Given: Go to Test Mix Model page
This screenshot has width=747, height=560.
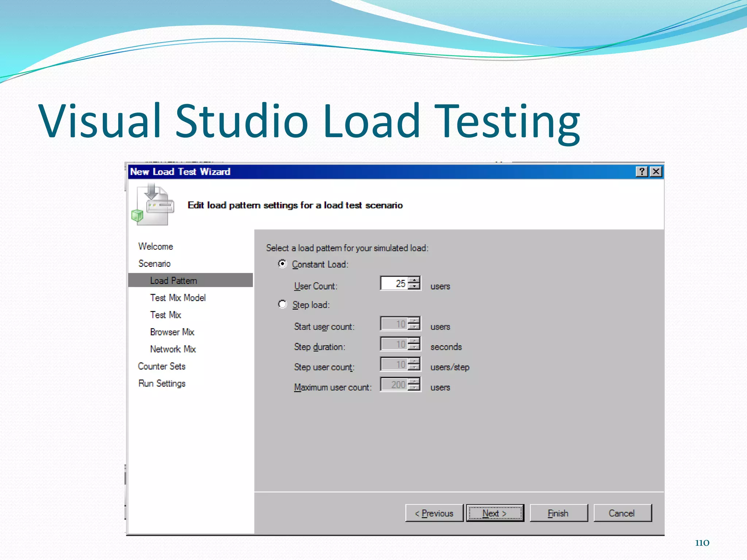Looking at the screenshot, I should [x=178, y=298].
